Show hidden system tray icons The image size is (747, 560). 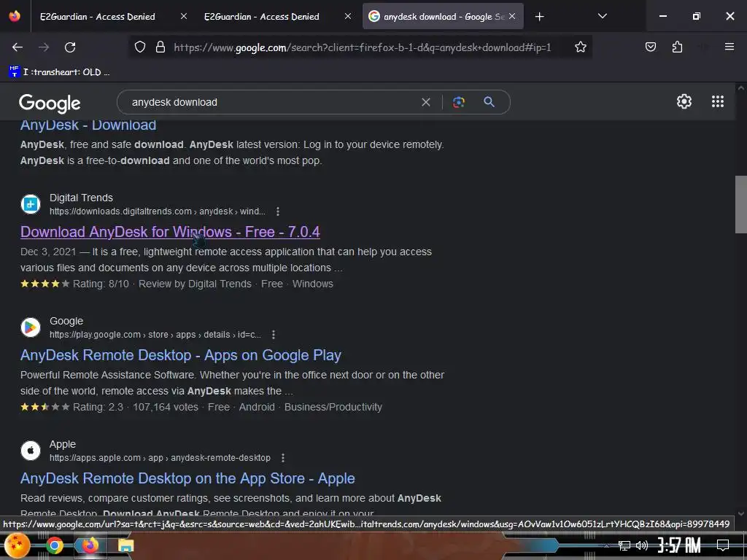(606, 545)
